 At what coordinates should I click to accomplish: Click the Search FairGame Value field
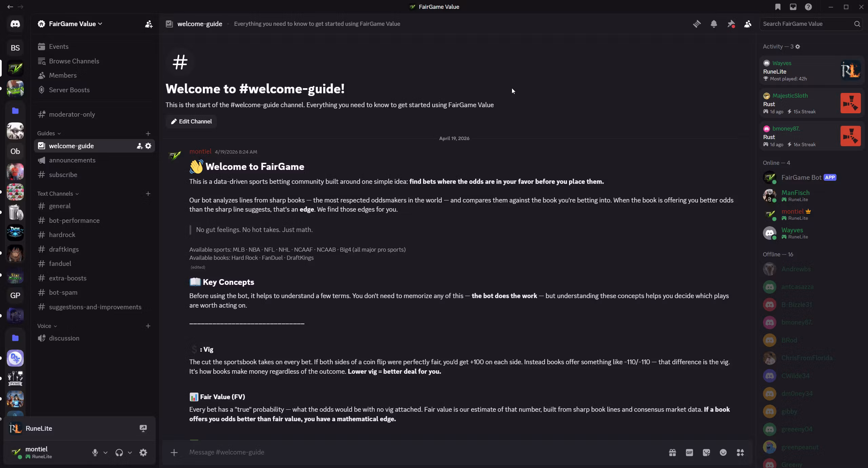pyautogui.click(x=811, y=24)
